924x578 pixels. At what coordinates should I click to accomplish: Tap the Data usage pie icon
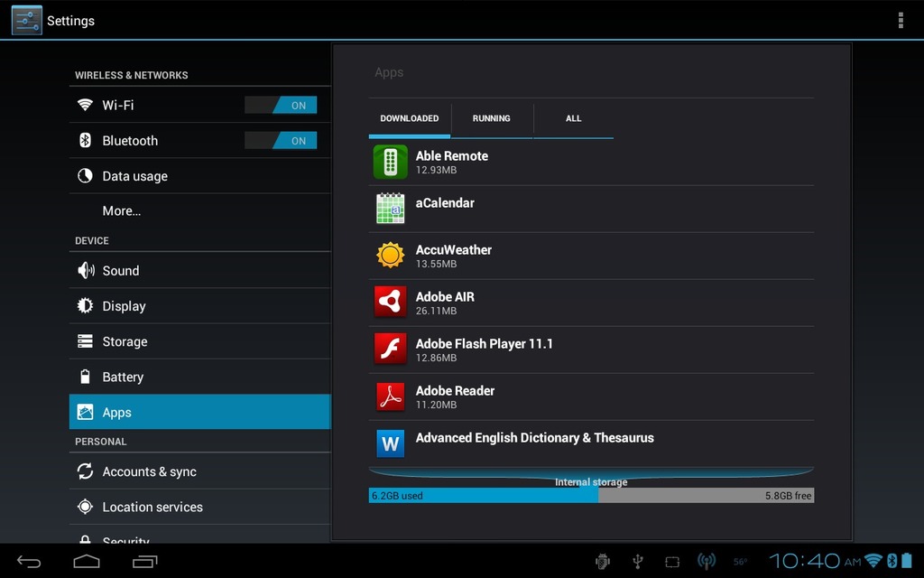click(85, 176)
